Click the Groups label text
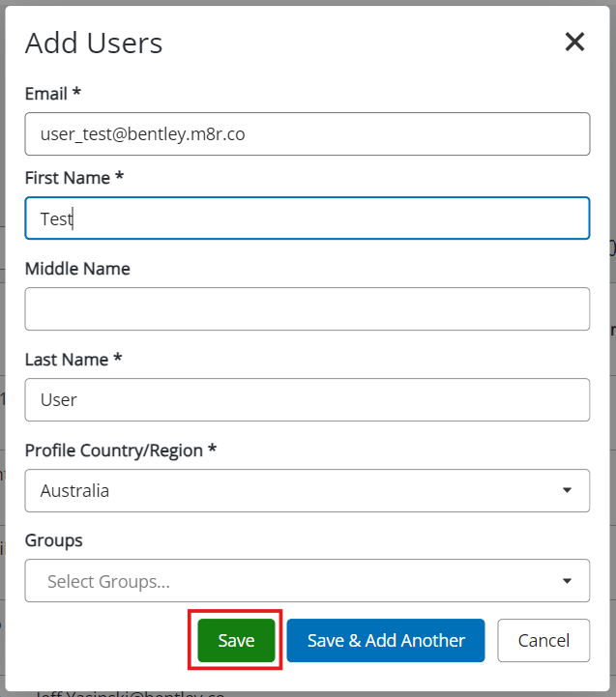 [x=53, y=540]
